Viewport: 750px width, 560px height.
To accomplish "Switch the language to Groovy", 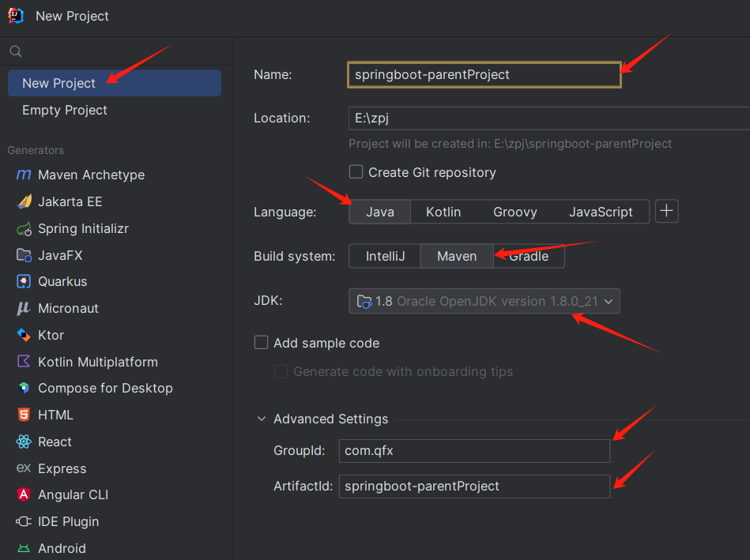I will [x=515, y=212].
